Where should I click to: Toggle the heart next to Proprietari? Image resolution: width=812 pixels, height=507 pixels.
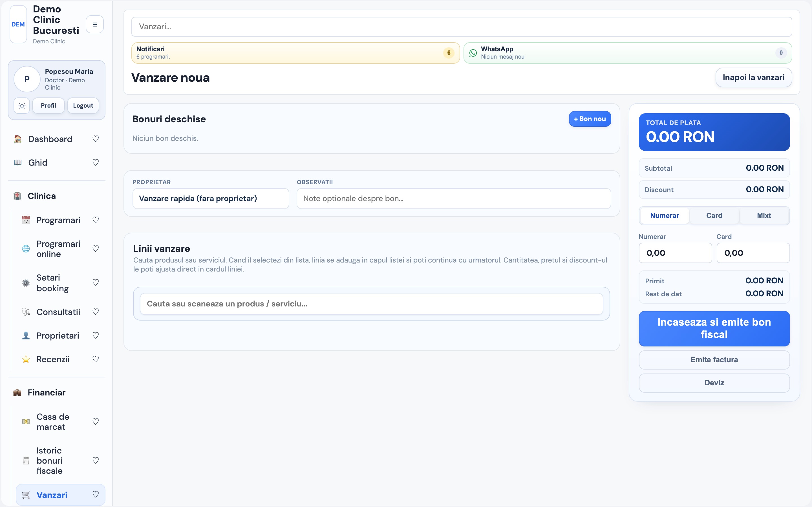(96, 335)
